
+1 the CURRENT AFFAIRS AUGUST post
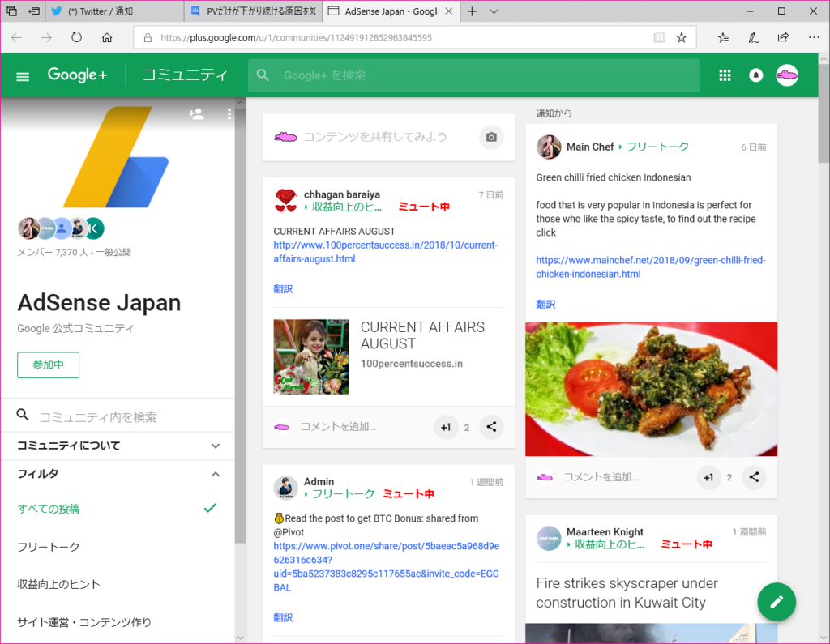[x=446, y=427]
